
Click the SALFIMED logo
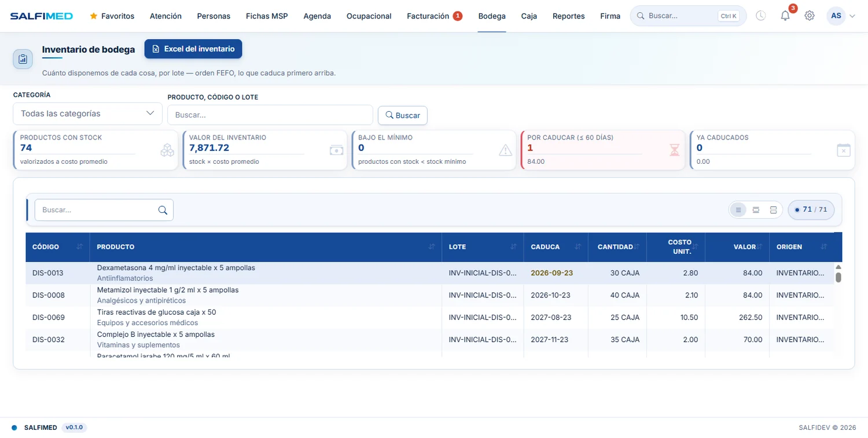pos(42,16)
